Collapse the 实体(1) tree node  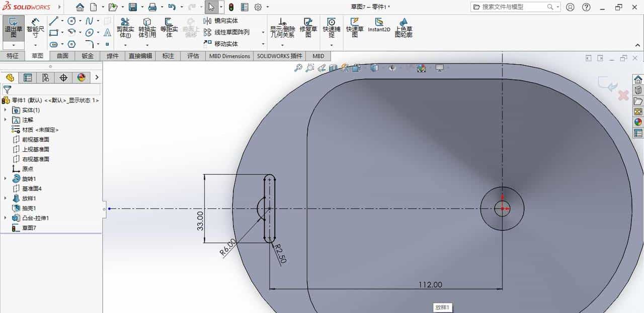pos(4,110)
